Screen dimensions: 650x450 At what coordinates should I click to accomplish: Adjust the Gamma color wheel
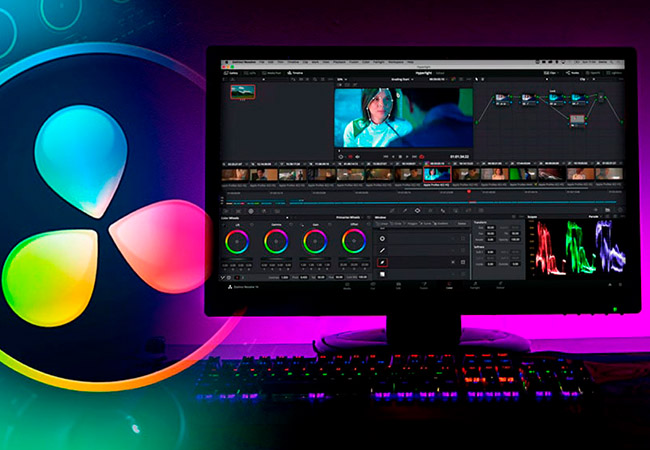[x=276, y=242]
